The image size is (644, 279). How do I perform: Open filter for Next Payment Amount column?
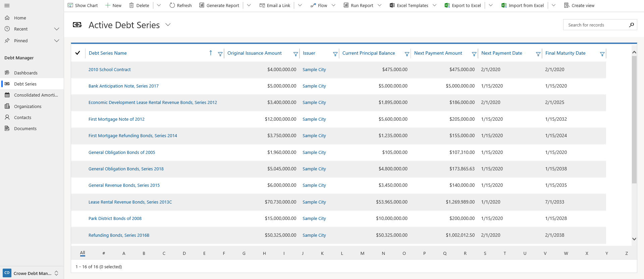[x=474, y=54]
